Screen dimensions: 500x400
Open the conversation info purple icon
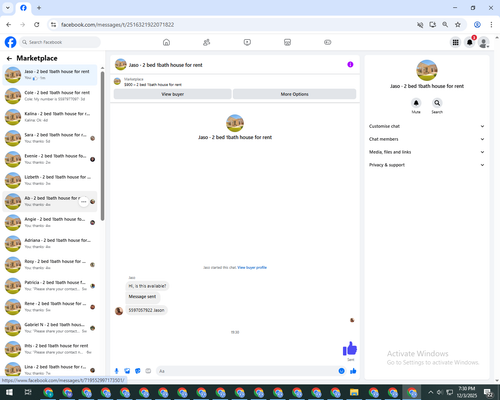[x=350, y=65]
